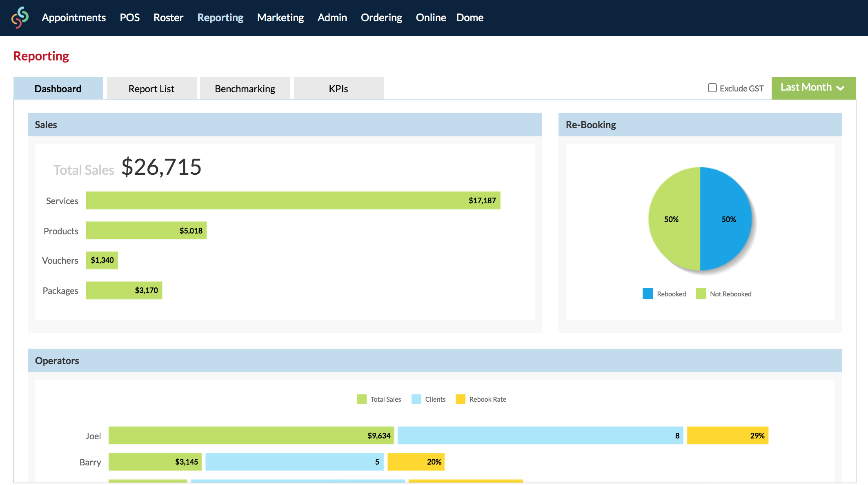Click the Services $17,187 sales bar
The image size is (868, 485).
click(293, 200)
